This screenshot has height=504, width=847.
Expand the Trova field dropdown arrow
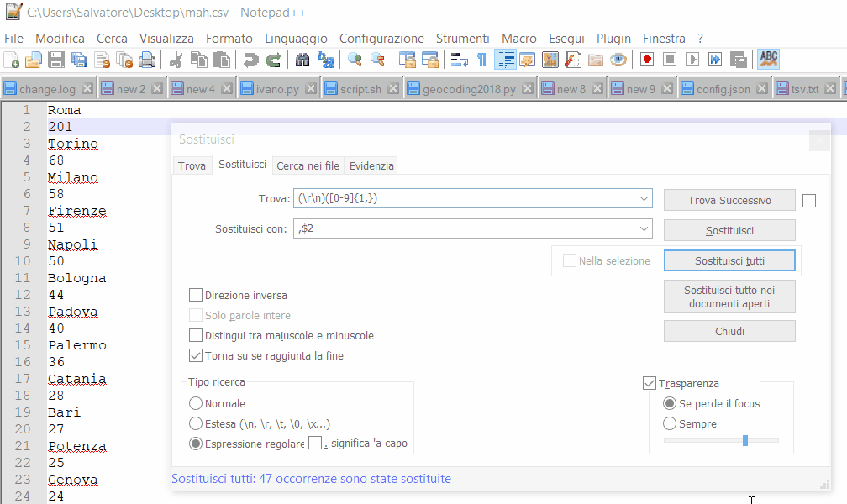coord(644,199)
